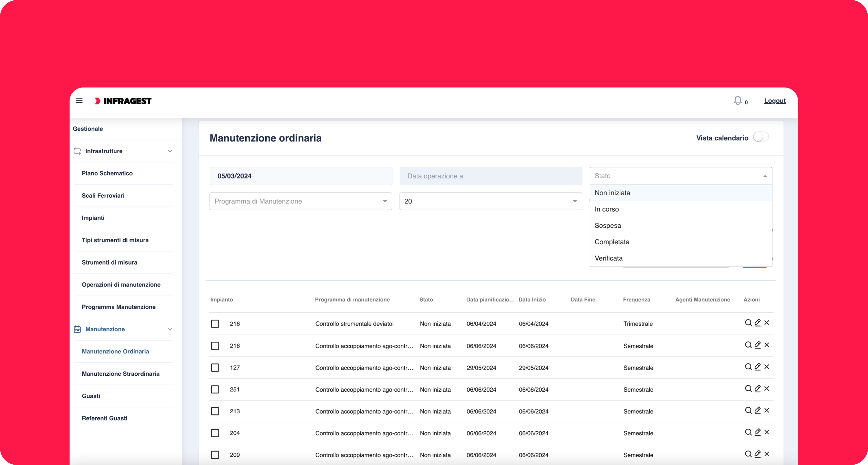The height and width of the screenshot is (465, 868).
Task: Choose Completata in the Stato list
Action: (612, 242)
